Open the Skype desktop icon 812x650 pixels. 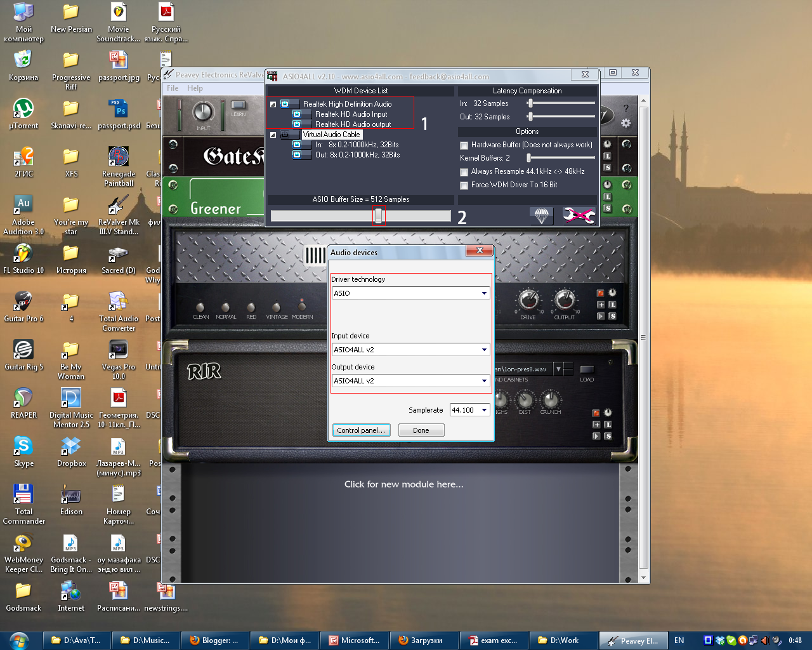(x=23, y=452)
